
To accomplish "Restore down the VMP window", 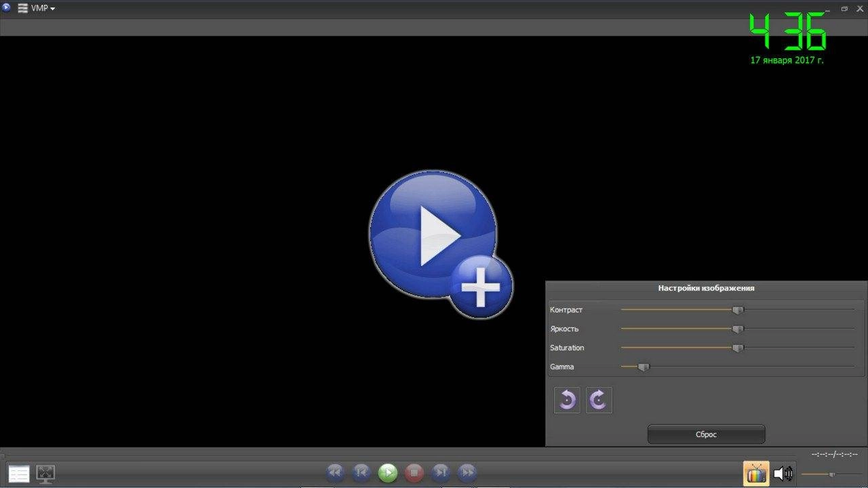I will [x=844, y=8].
